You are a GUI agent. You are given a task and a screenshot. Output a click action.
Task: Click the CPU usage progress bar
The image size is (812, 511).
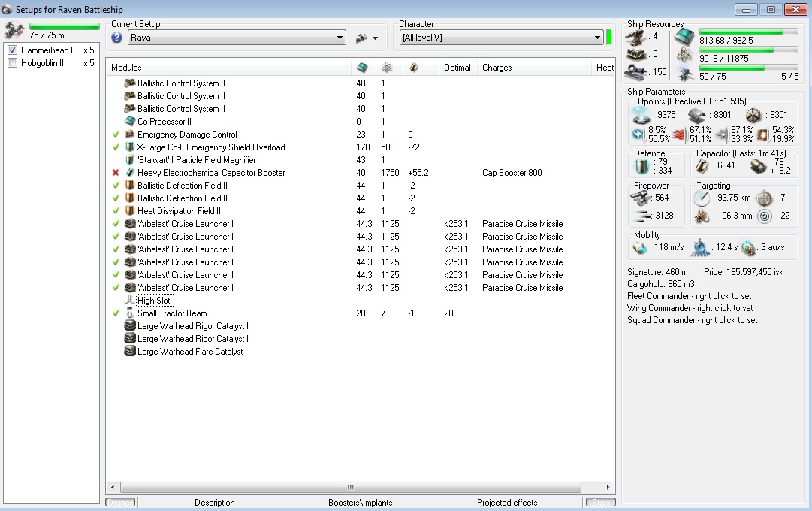click(748, 32)
